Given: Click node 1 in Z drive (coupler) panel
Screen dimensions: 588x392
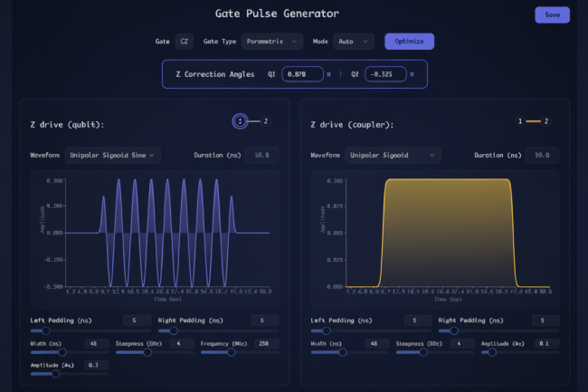Looking at the screenshot, I should pyautogui.click(x=519, y=121).
